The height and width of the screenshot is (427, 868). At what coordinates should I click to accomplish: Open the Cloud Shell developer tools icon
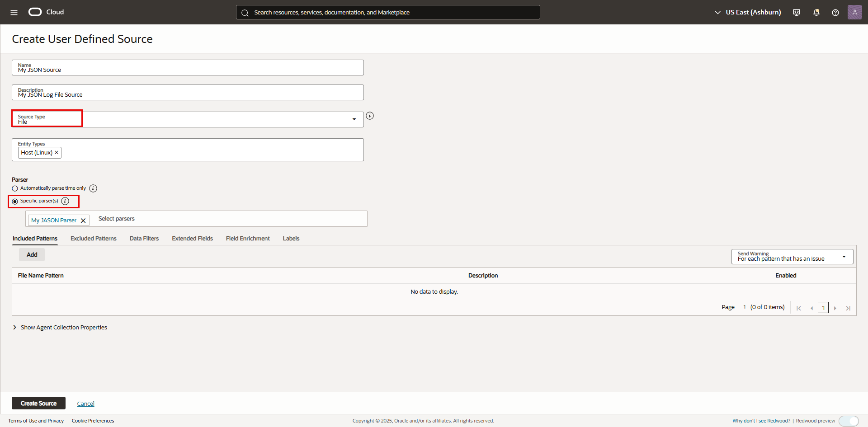tap(797, 13)
